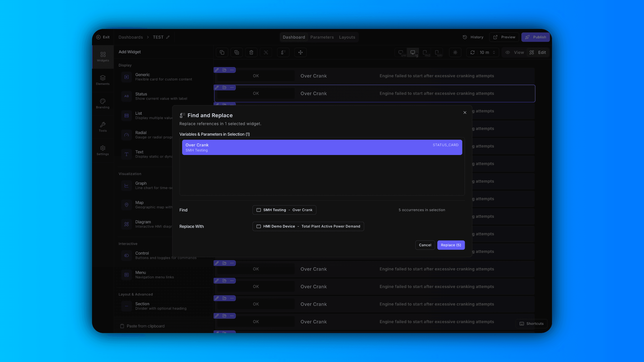
Task: Switch to the Parameters tab
Action: coord(322,37)
